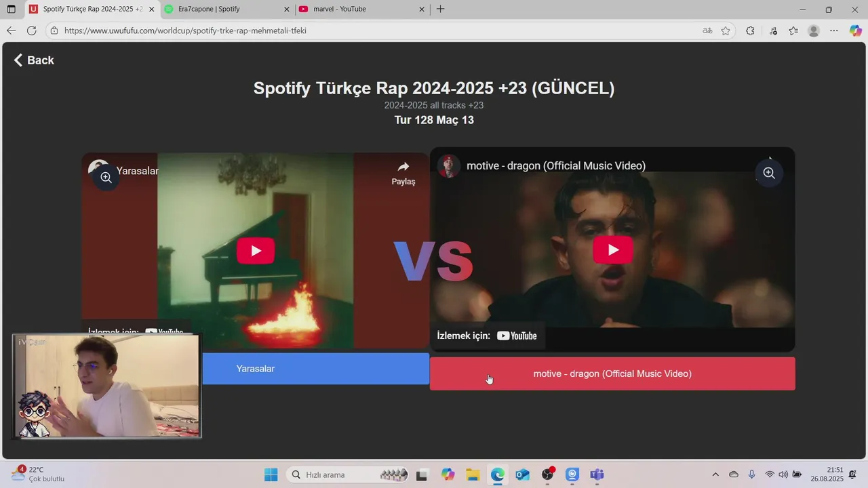Click the 'Tur 128 Maç 13' text
868x488 pixels.
tap(434, 120)
